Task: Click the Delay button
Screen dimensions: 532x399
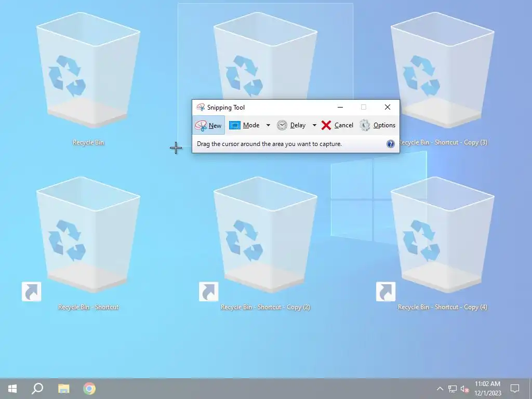Action: point(291,125)
